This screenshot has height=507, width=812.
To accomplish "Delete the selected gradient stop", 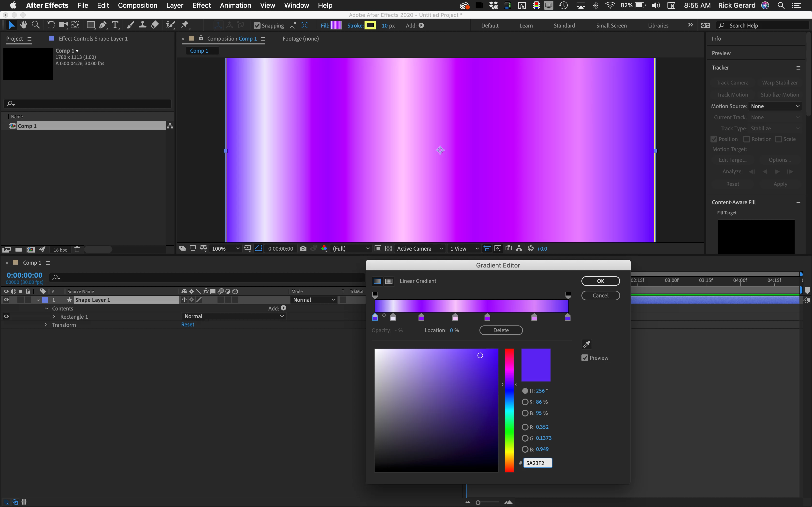I will coord(501,330).
